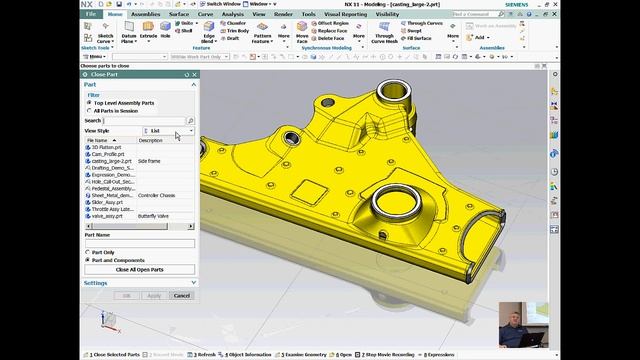640x360 pixels.
Task: Open the Within Work Part Only dropdown
Action: 200,57
